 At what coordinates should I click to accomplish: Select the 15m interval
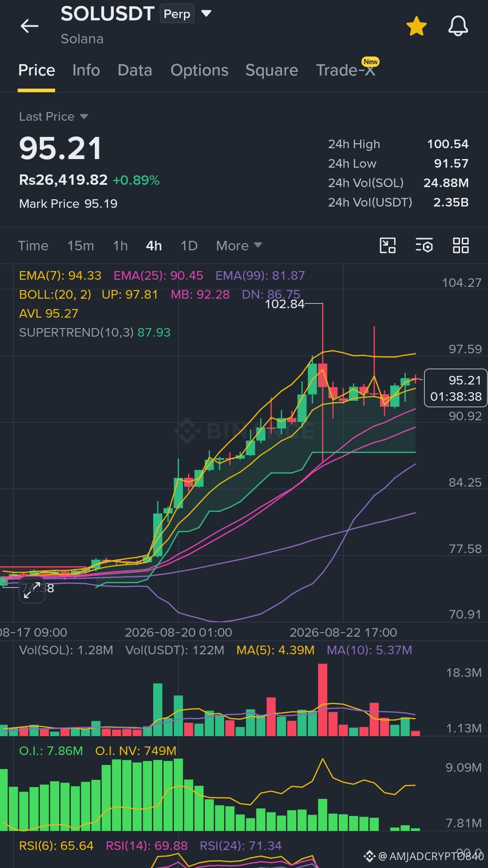click(80, 246)
